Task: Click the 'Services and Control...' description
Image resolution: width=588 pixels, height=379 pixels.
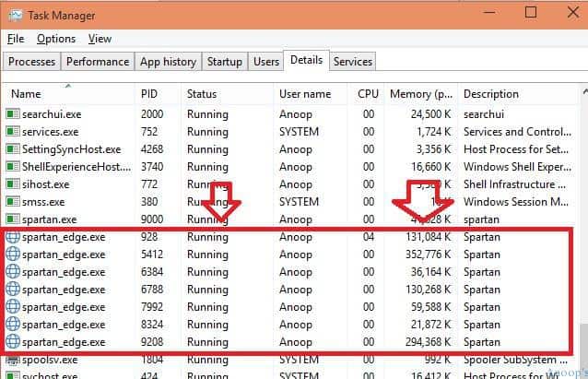Action: click(518, 132)
